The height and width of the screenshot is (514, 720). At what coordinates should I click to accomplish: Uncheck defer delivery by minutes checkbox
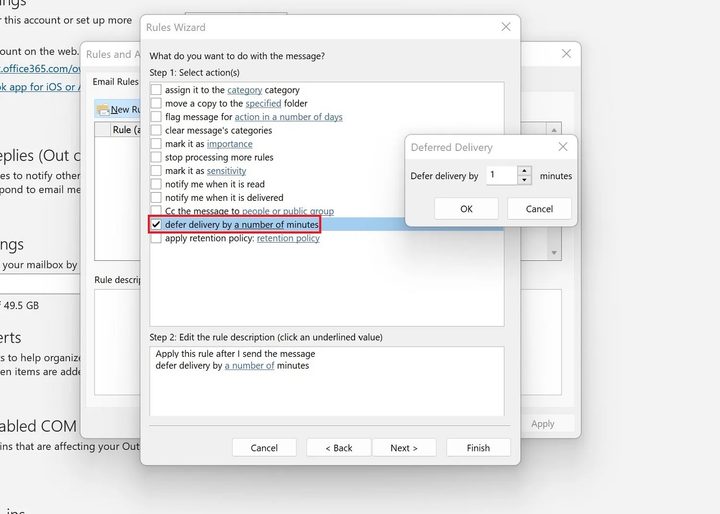(156, 225)
